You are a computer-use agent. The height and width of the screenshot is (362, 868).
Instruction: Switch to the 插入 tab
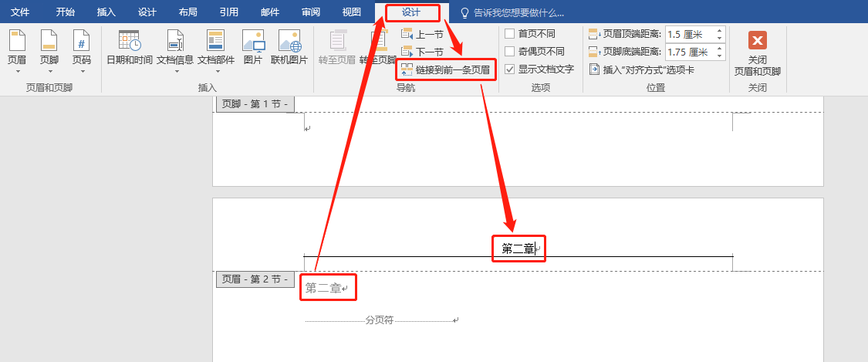point(106,12)
